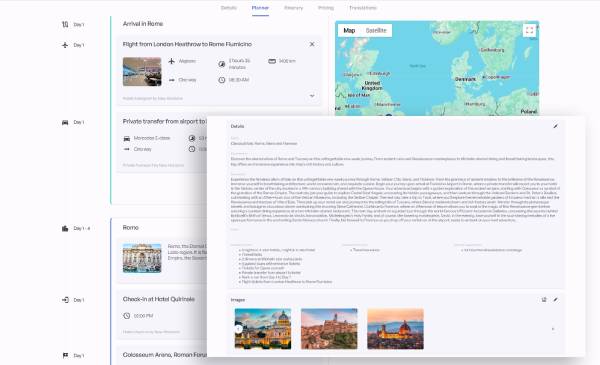
Task: Click the Mercedes E-class car icon
Action: [127, 138]
